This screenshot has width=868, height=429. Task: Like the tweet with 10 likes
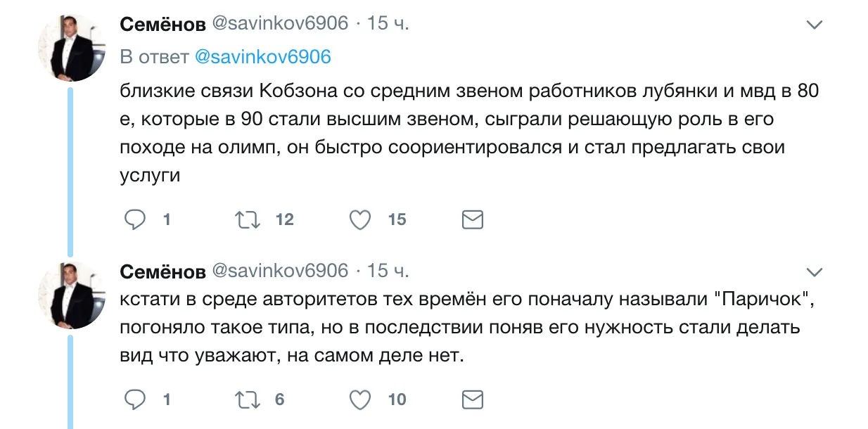(x=360, y=400)
